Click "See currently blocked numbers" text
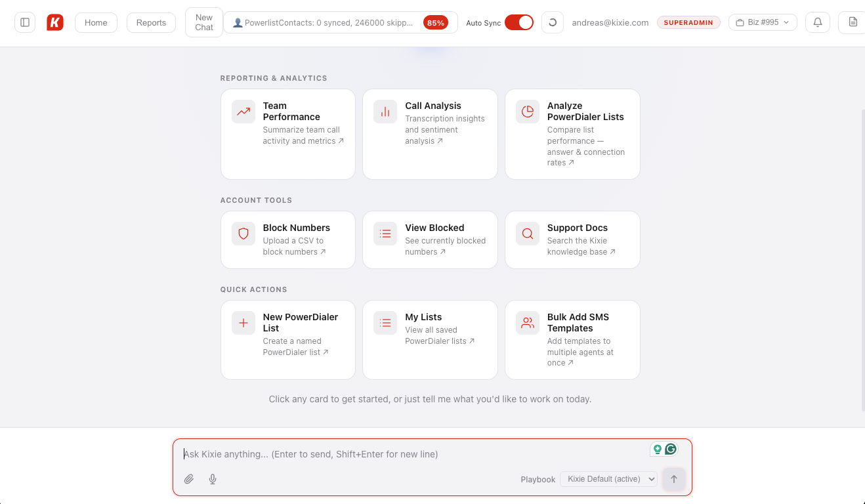 pos(446,246)
